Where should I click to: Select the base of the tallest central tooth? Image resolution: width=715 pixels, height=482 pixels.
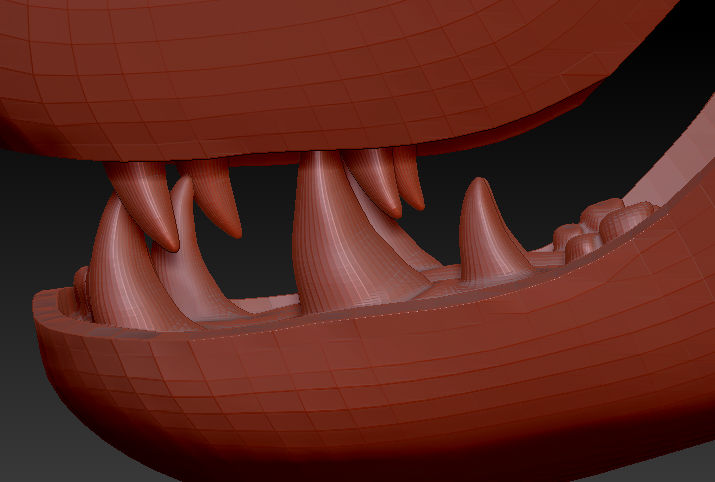coord(330,295)
